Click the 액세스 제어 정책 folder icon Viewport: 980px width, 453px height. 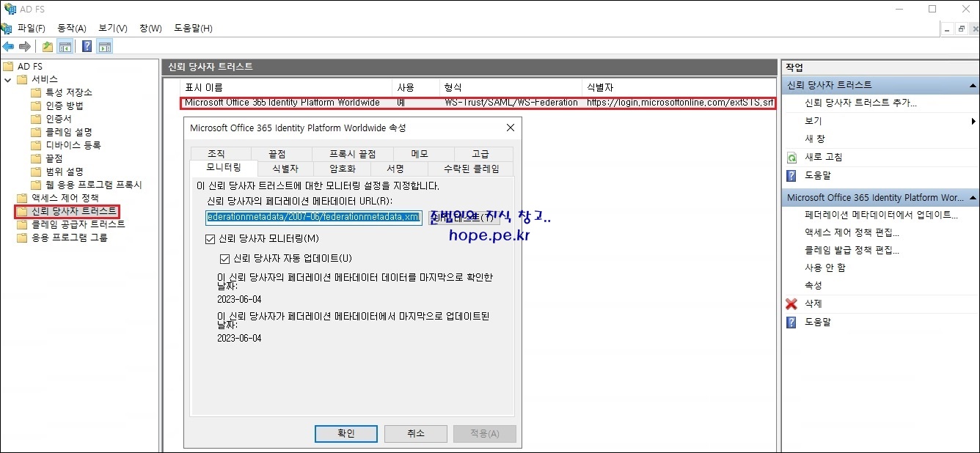click(22, 198)
